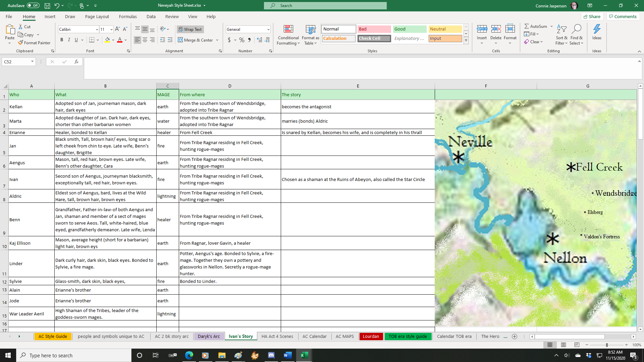Expand the number format dropdown
Image resolution: width=644 pixels, height=362 pixels.
[x=268, y=29]
